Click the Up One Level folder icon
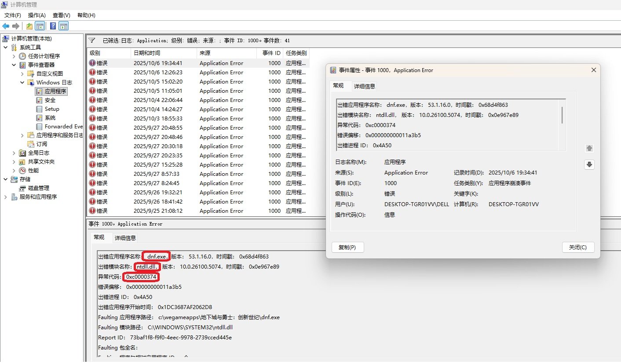The image size is (621, 364). pos(29,26)
